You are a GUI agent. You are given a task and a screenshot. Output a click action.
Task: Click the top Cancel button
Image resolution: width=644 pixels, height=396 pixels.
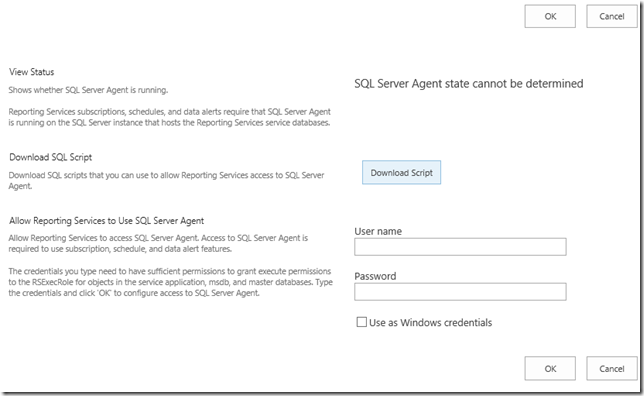(612, 16)
